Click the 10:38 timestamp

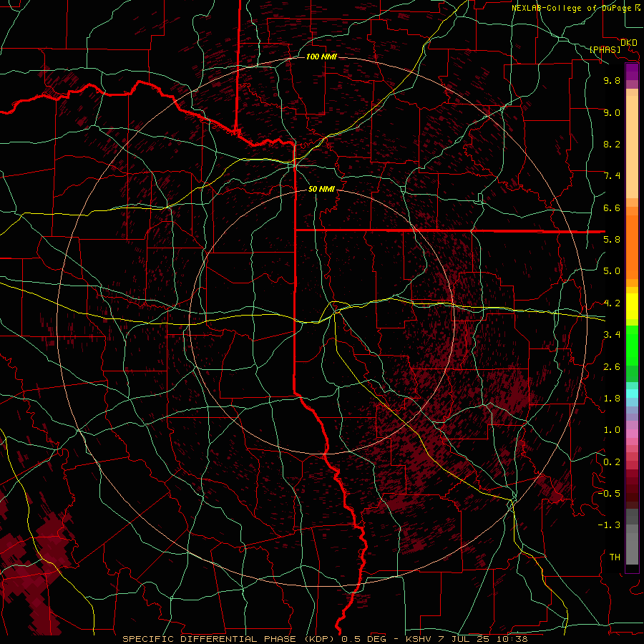click(x=512, y=639)
